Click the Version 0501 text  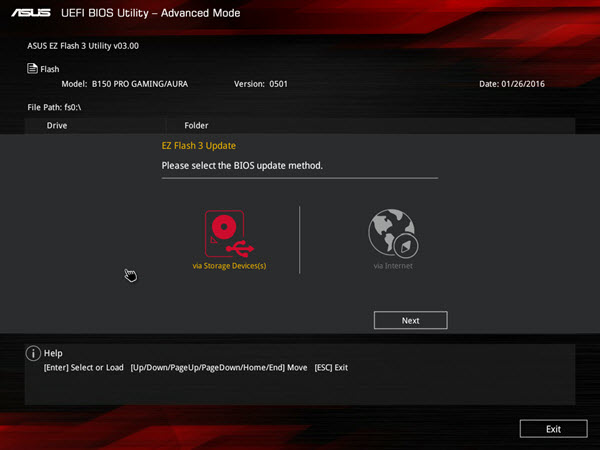261,84
